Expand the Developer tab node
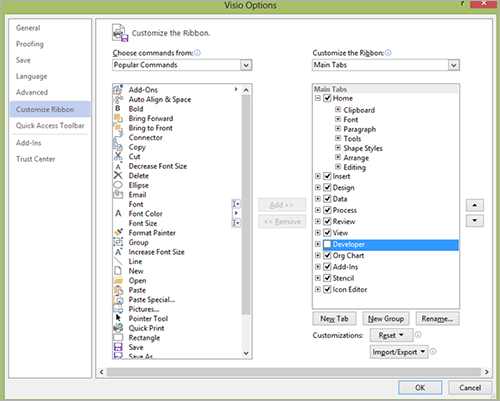 (x=318, y=244)
